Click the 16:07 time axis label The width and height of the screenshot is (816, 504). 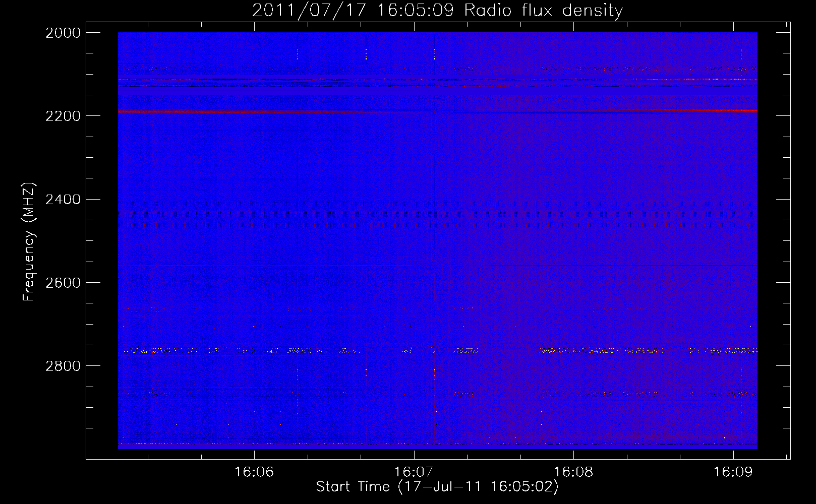414,472
